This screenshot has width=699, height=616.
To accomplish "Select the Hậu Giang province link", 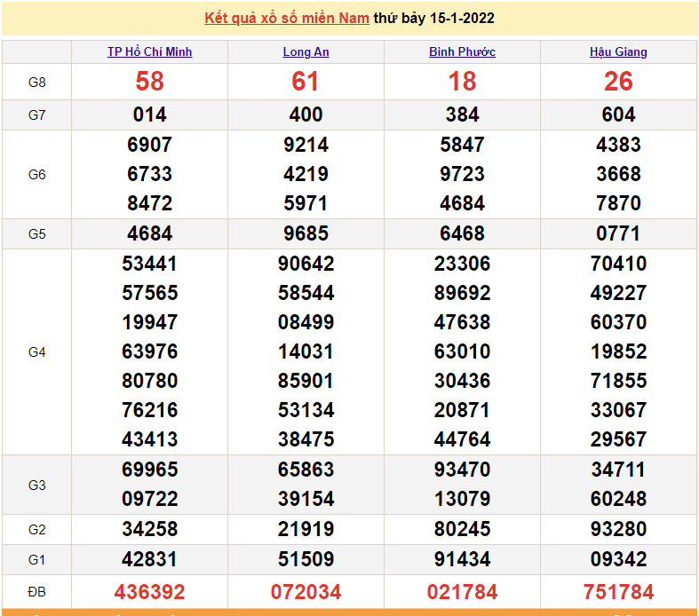I will coord(618,51).
